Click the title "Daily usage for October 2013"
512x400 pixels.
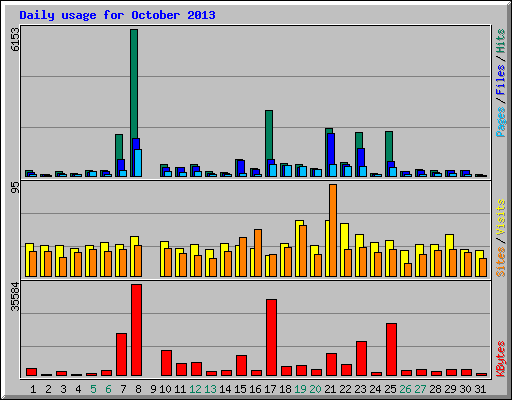pyautogui.click(x=117, y=15)
